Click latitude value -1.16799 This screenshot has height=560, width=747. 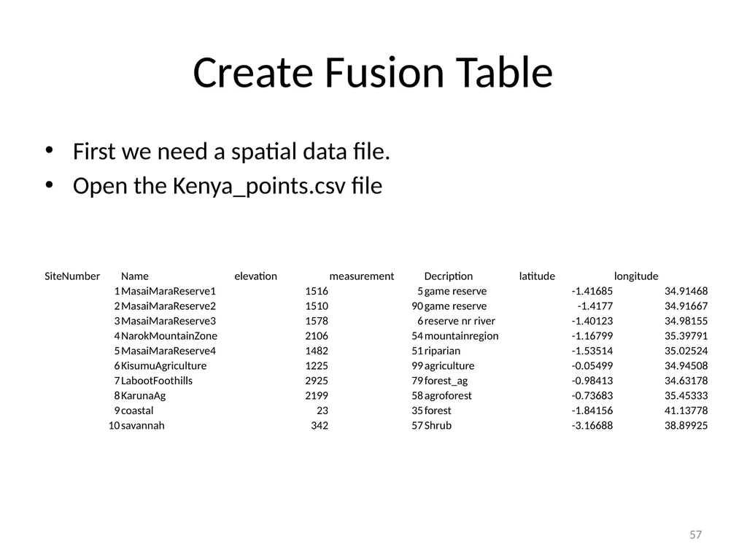pyautogui.click(x=592, y=335)
